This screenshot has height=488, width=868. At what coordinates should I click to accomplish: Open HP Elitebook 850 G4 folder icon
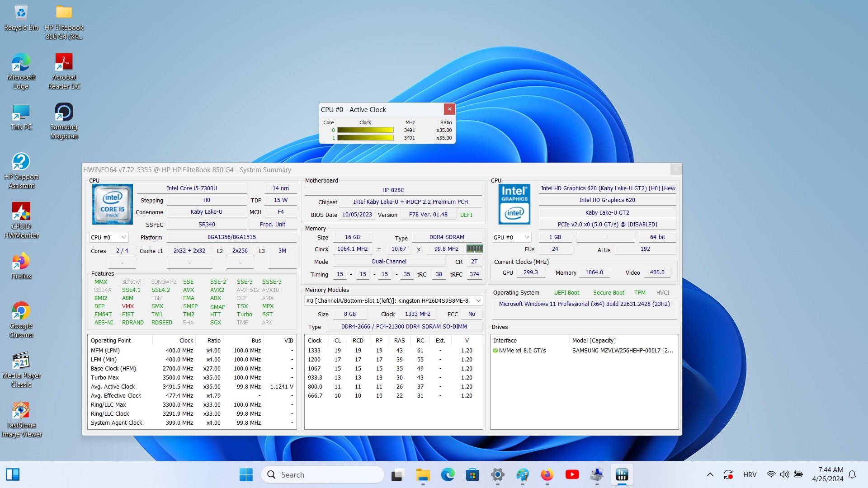pos(64,23)
